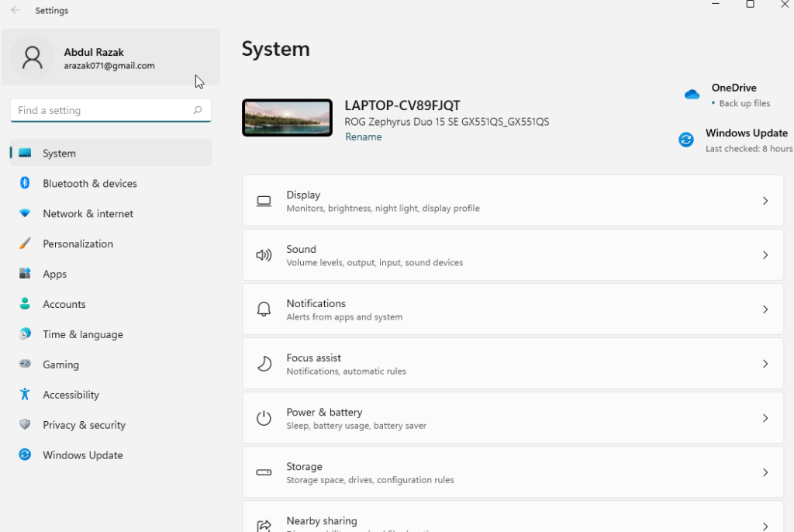Click the Power & battery icon
The image size is (794, 532).
tap(264, 417)
